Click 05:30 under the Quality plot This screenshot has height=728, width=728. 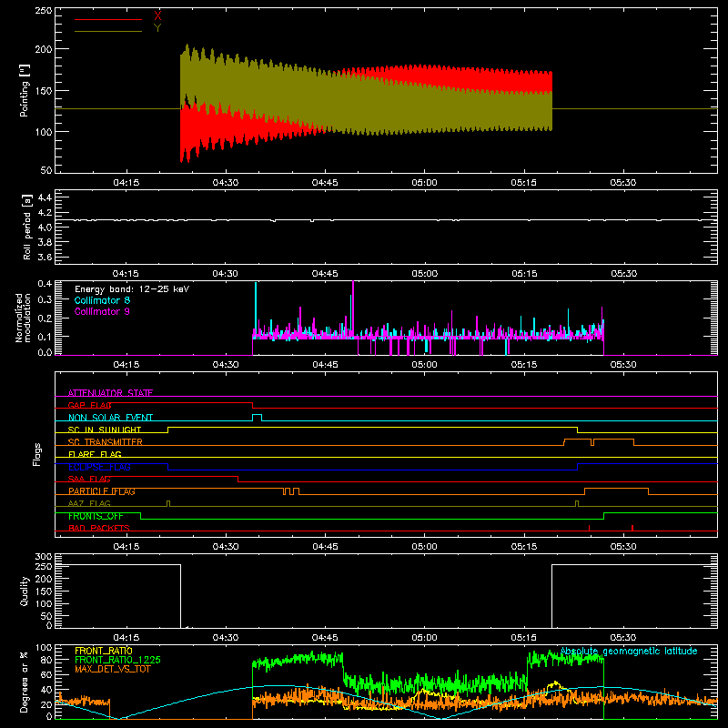(x=623, y=638)
